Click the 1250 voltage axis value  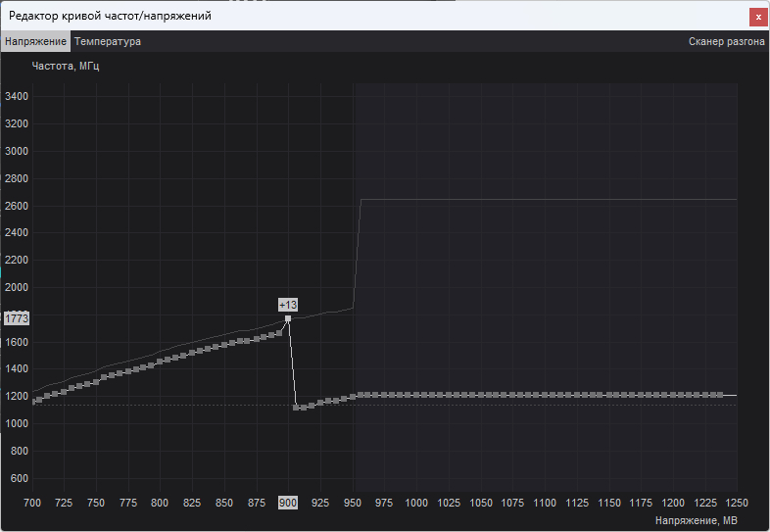pyautogui.click(x=736, y=503)
